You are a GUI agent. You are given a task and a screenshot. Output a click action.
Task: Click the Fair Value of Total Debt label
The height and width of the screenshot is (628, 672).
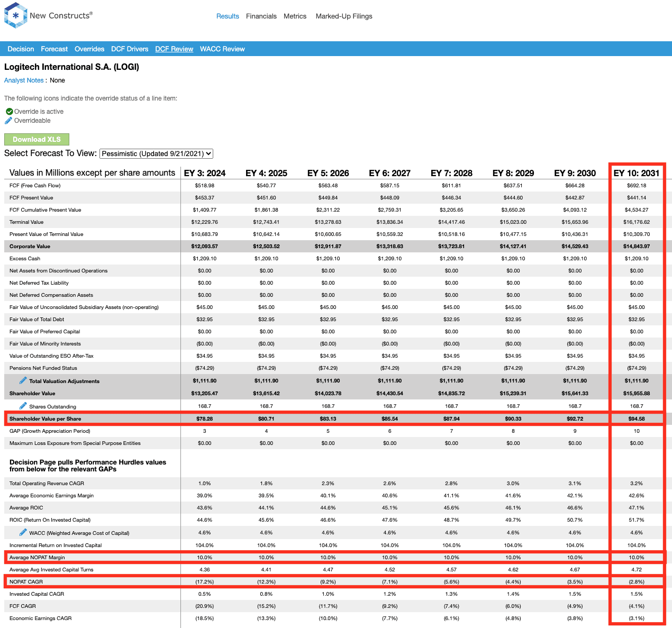37,320
